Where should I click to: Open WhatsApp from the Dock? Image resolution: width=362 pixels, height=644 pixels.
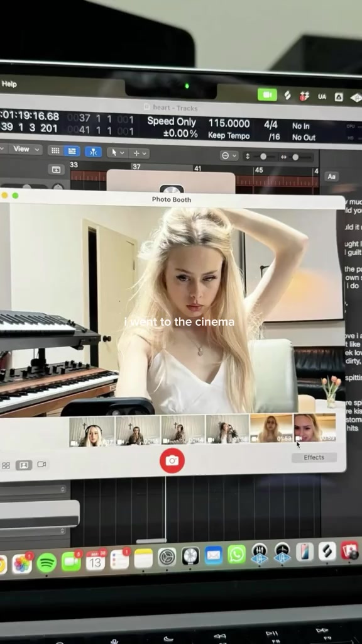(x=237, y=554)
